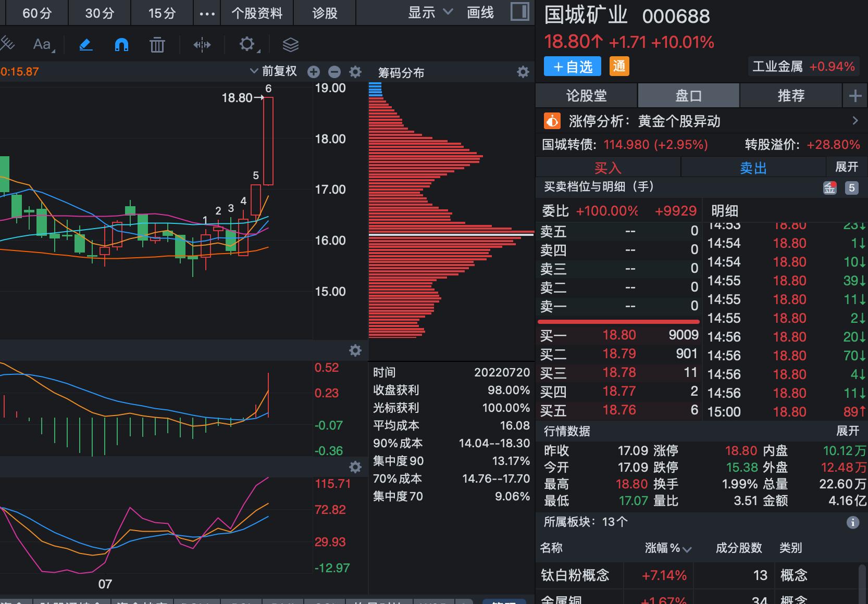Click the red limit-up candlestick labeled 6
Screen dimensions: 868x604
268,141
